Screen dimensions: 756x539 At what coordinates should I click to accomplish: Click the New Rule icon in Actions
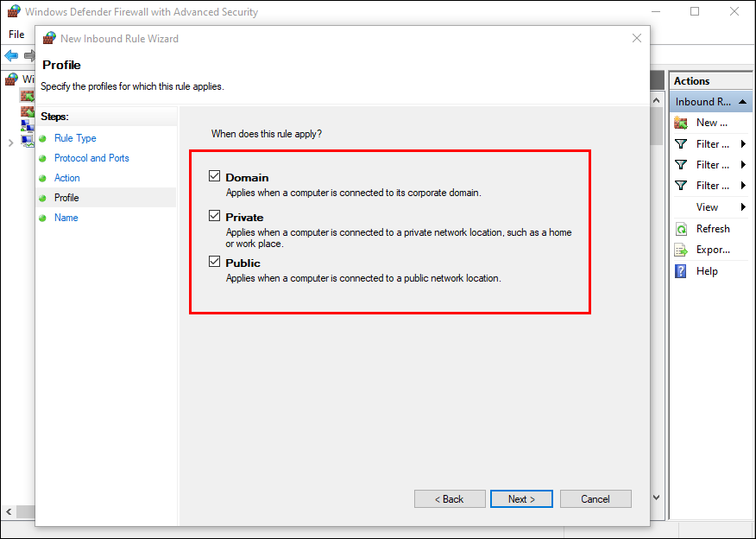681,123
